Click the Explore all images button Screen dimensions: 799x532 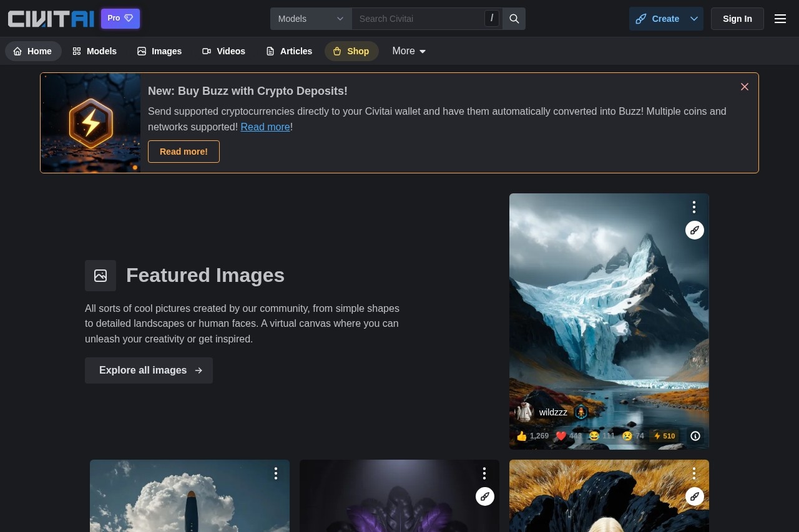149,370
